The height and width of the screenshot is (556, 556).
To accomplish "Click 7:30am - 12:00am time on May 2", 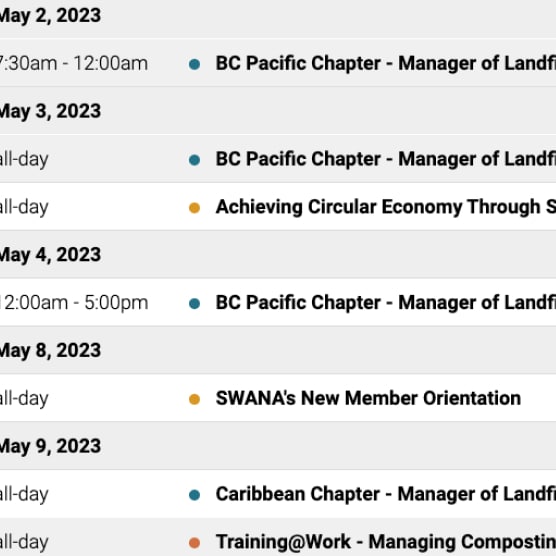I will (x=74, y=63).
